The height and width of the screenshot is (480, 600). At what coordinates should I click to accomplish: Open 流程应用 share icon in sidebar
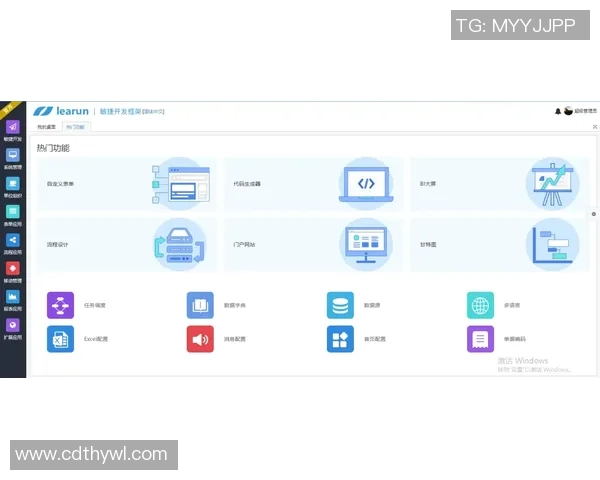coord(12,240)
